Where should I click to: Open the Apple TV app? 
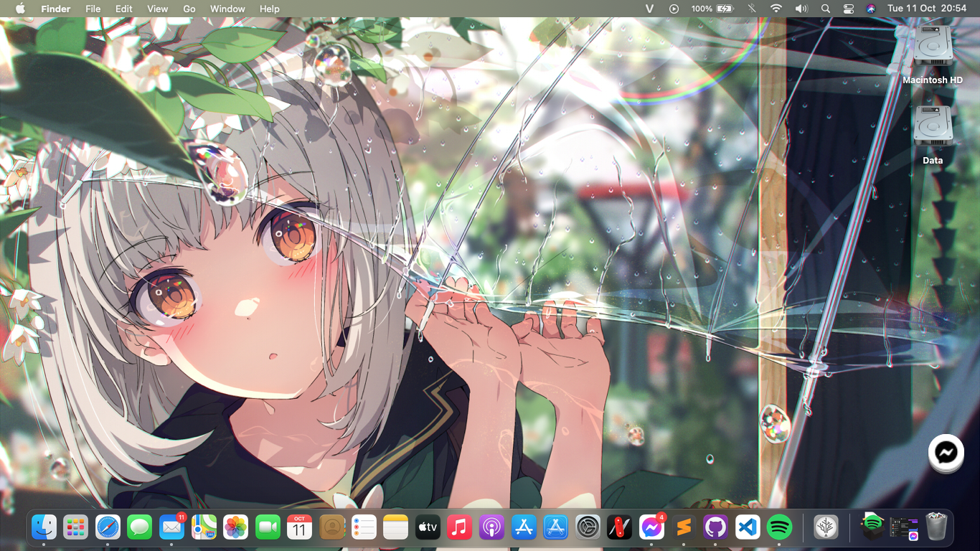coord(428,528)
